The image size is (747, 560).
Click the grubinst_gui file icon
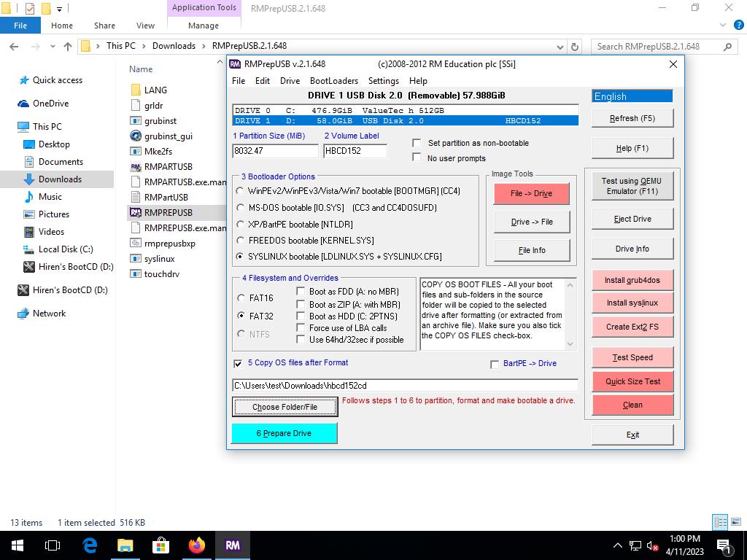coord(136,136)
